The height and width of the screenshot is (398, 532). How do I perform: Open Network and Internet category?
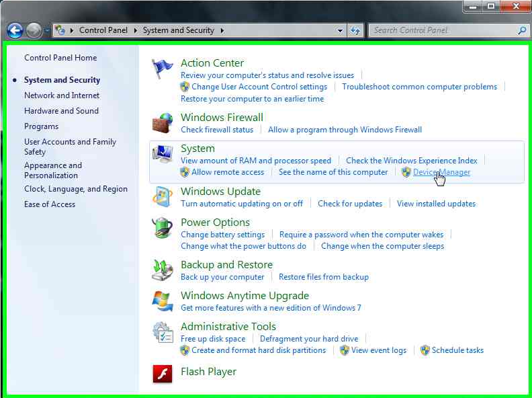tap(62, 95)
